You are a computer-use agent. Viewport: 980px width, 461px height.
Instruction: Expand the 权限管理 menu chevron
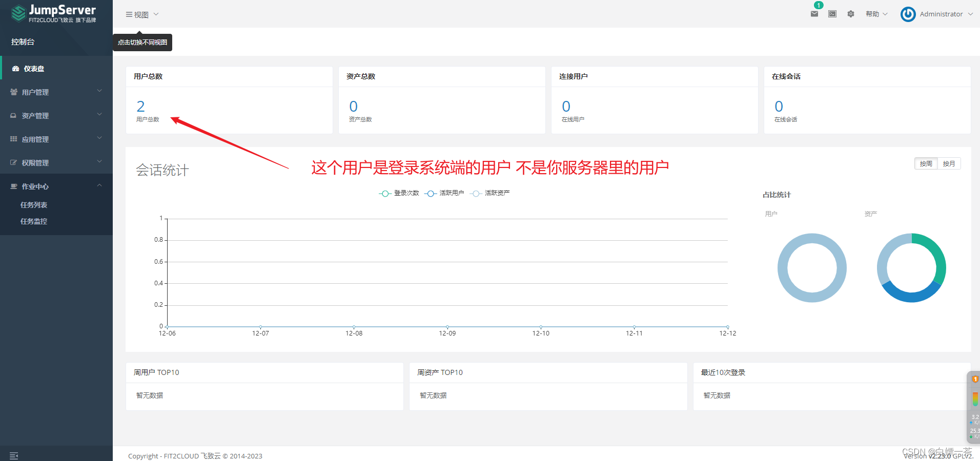click(99, 161)
